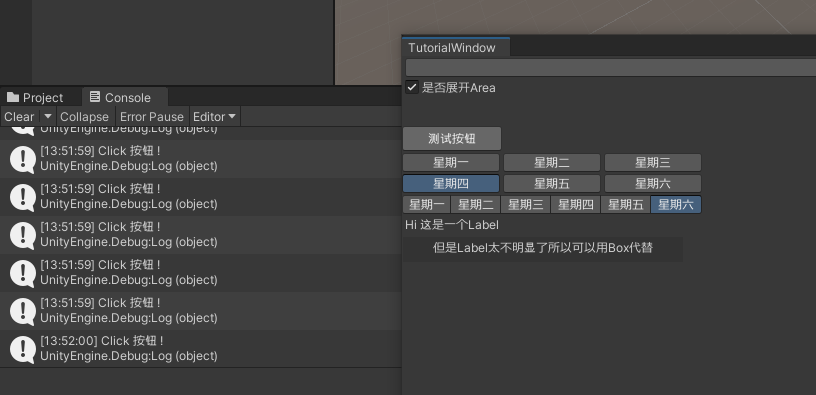Click highlighted 星期四 in the two-row selection grid
816x395 pixels.
click(x=451, y=183)
